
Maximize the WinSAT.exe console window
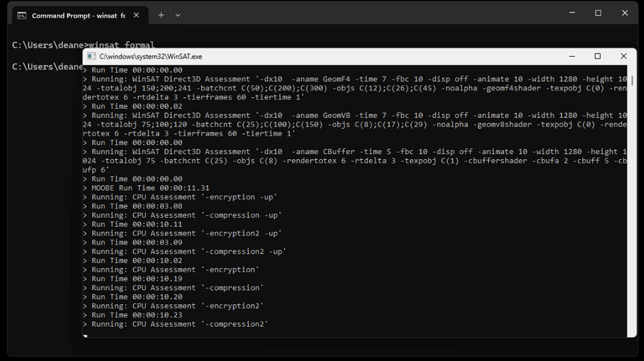[598, 56]
